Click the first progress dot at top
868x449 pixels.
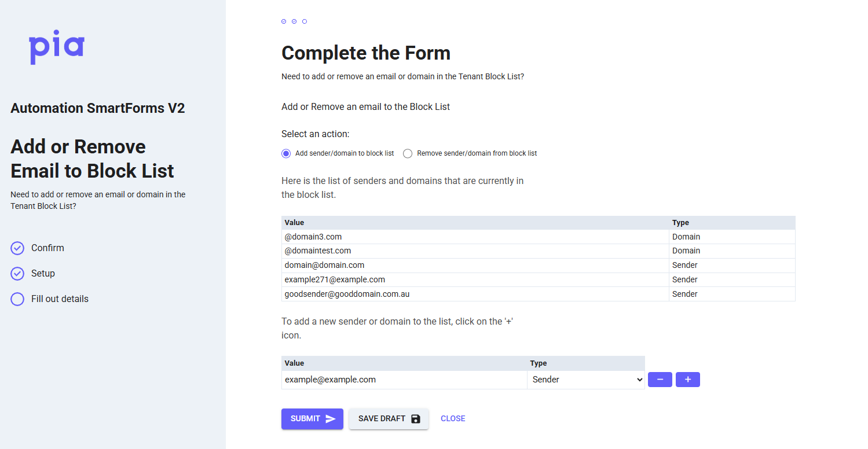(x=284, y=21)
